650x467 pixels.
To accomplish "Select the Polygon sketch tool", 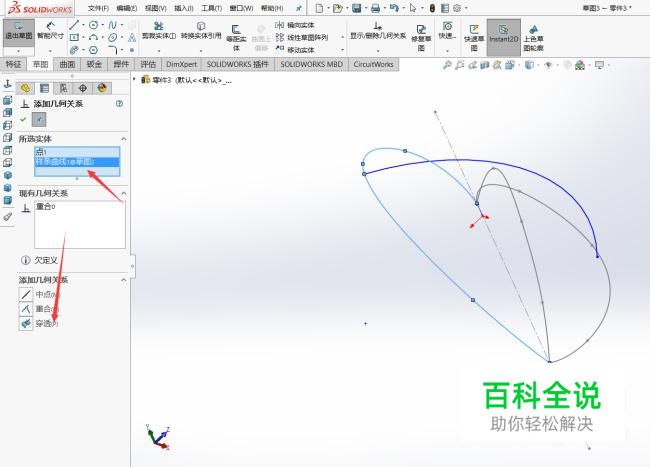I will pos(94,50).
